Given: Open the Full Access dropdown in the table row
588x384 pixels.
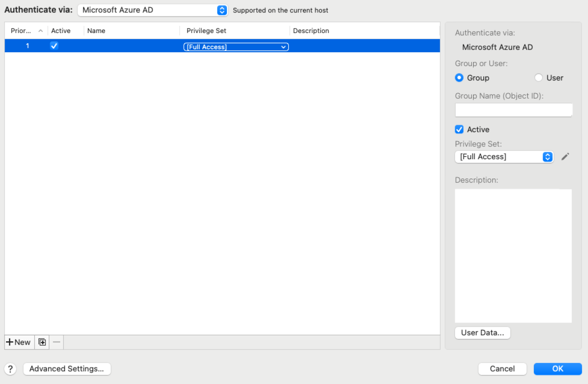Looking at the screenshot, I should pyautogui.click(x=236, y=46).
